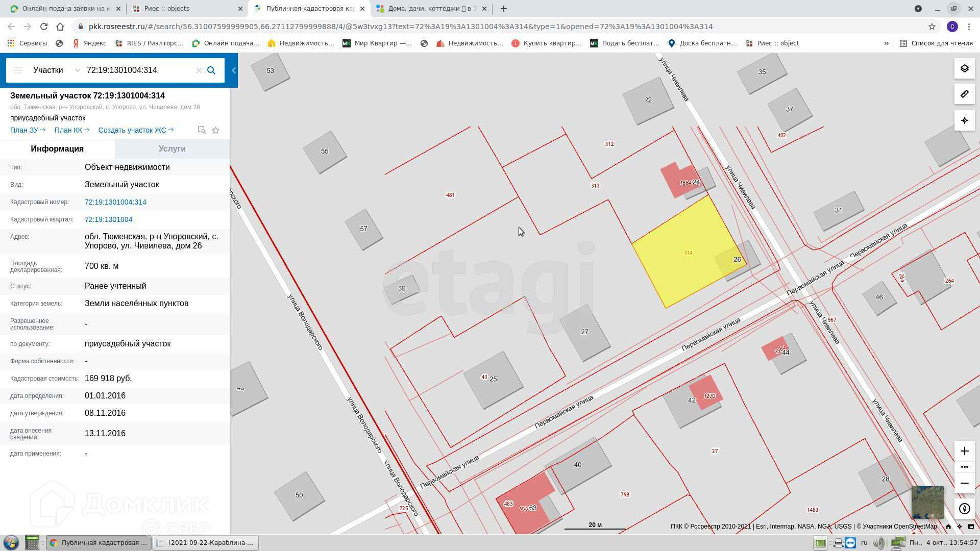Show more zoom options (three dots)
This screenshot has height=551, width=980.
[x=964, y=467]
